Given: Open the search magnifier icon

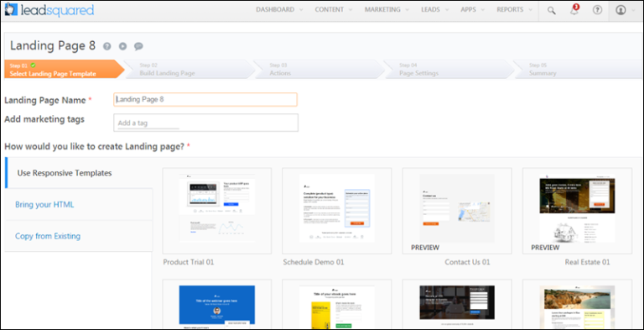Looking at the screenshot, I should point(552,10).
